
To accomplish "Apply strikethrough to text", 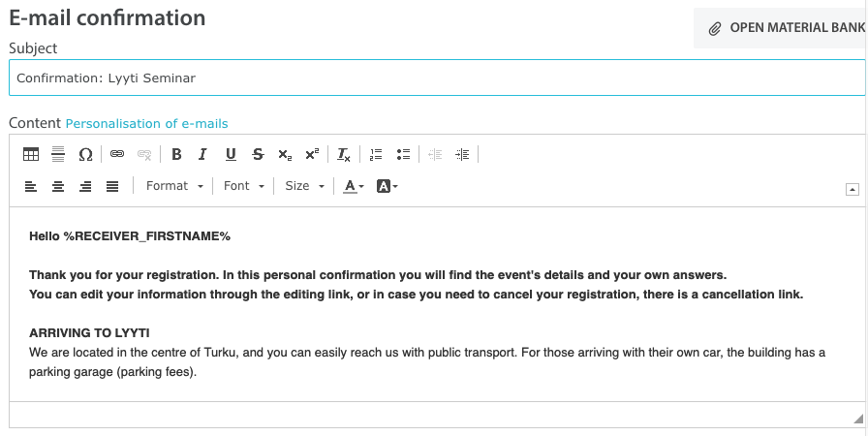I will (258, 154).
